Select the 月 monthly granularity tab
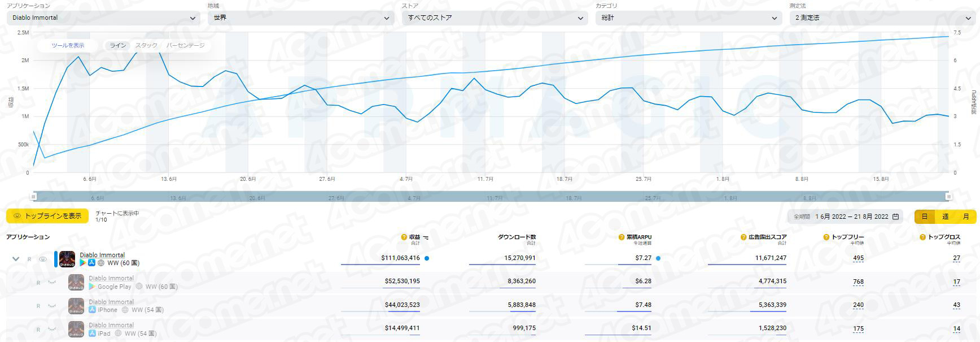Viewport: 980px width, 342px height. click(x=966, y=217)
